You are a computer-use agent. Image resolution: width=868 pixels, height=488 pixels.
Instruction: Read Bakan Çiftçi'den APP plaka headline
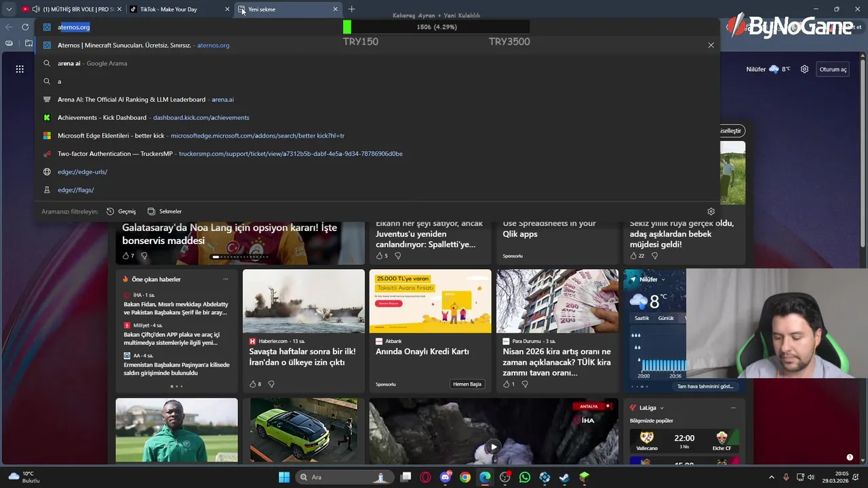pos(172,338)
